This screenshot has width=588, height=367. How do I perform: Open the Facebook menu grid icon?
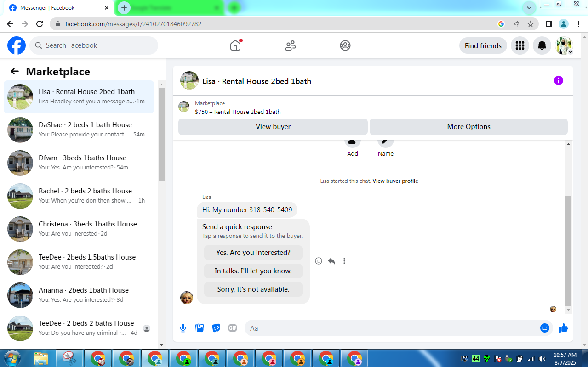520,45
